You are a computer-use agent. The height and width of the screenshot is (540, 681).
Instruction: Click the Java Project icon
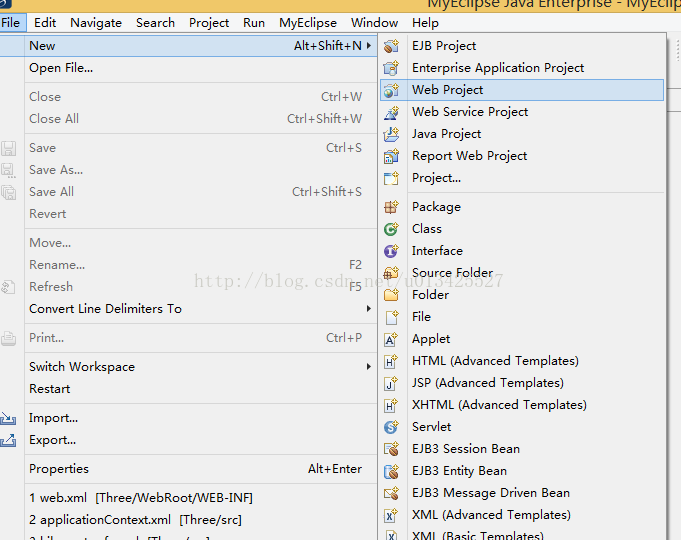pos(391,134)
